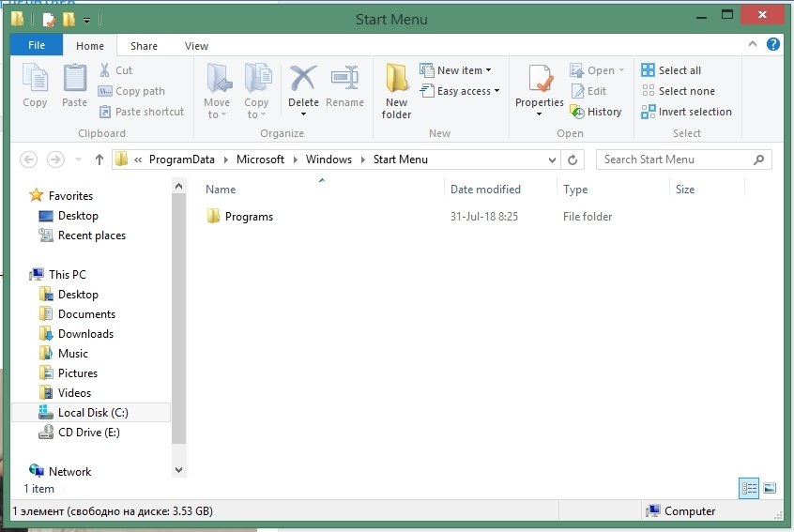Screen dimensions: 794x532
Task: Switch to details view layout icon
Action: (749, 489)
